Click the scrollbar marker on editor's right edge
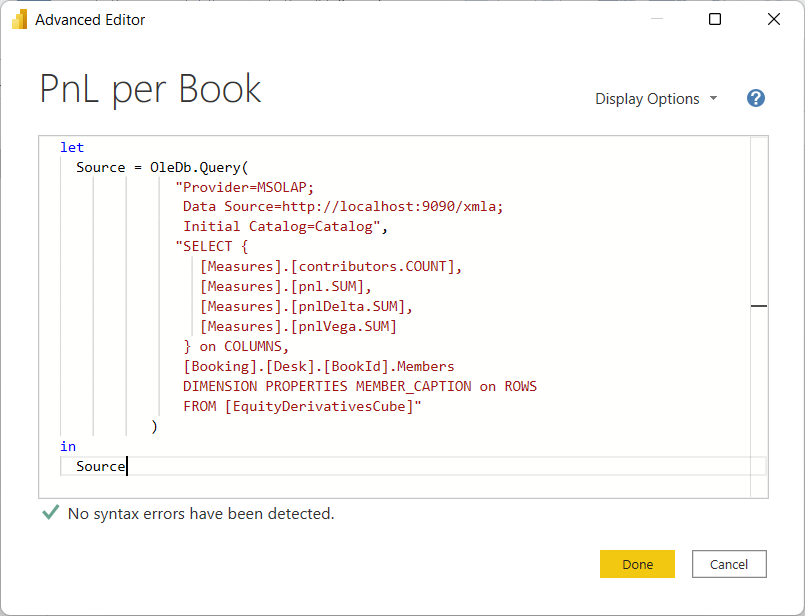The height and width of the screenshot is (616, 805). click(x=759, y=306)
